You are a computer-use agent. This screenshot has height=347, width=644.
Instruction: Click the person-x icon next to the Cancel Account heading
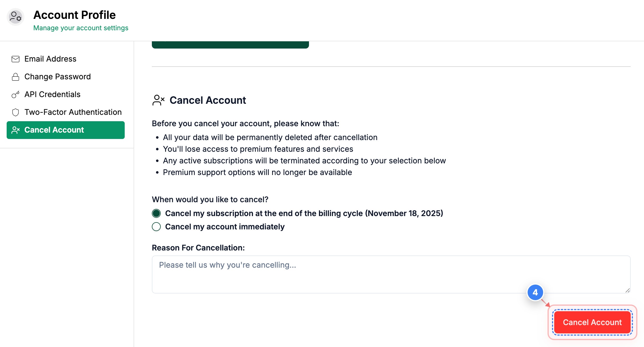pos(159,100)
